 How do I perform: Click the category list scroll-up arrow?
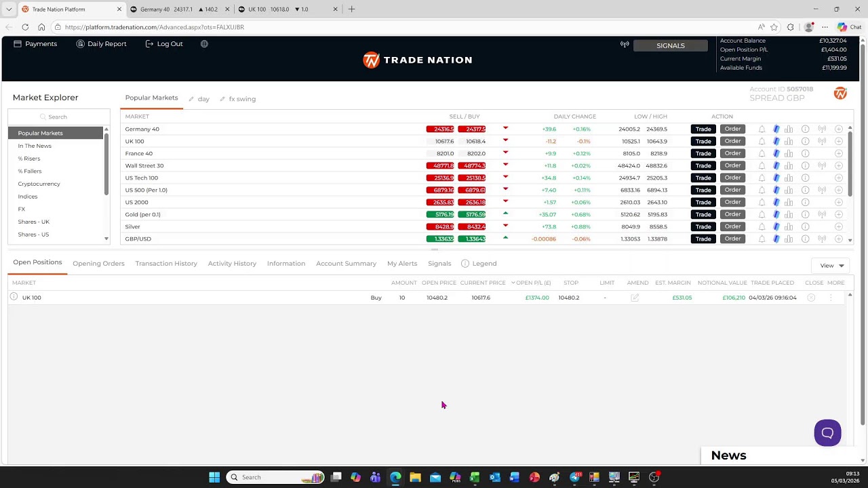(106, 129)
